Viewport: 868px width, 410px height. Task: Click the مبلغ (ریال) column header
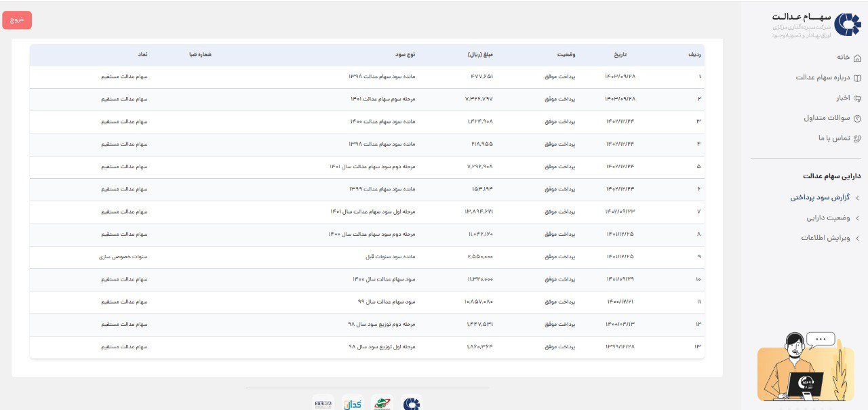[x=481, y=54]
